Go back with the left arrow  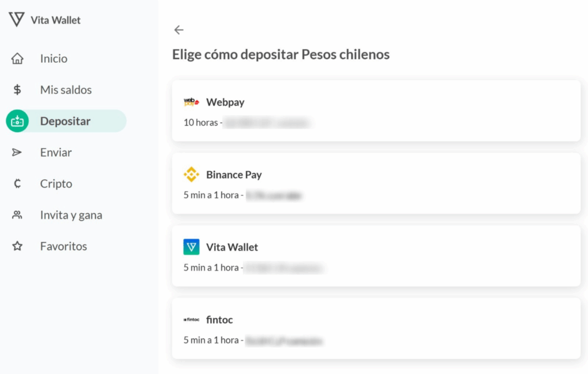[x=179, y=30]
